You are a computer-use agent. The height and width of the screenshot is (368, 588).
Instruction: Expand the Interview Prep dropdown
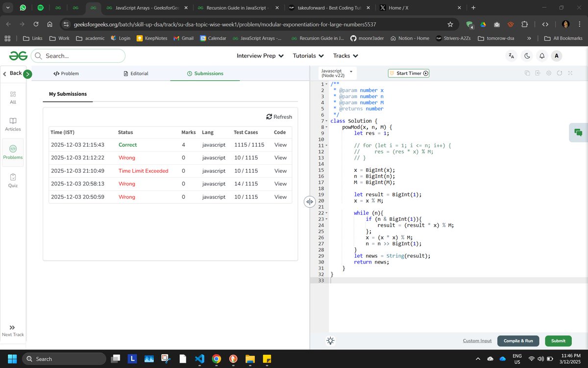tap(260, 56)
